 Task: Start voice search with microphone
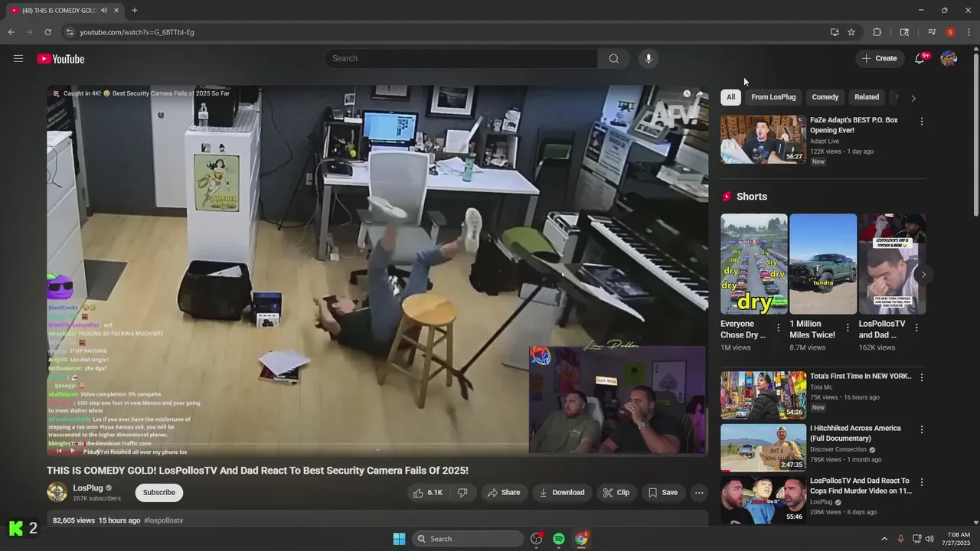(x=648, y=59)
